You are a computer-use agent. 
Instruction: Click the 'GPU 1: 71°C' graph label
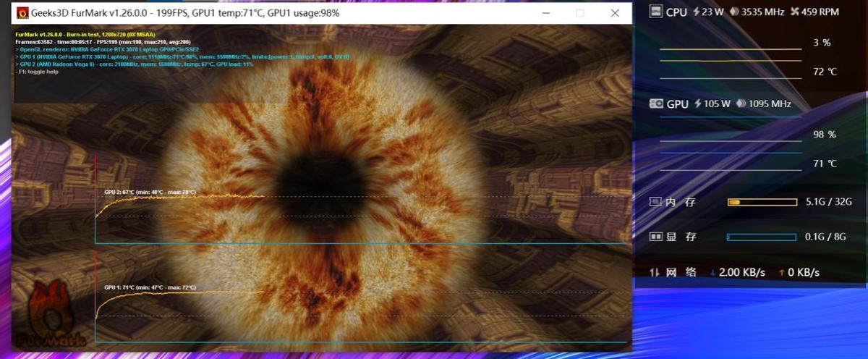pos(150,288)
